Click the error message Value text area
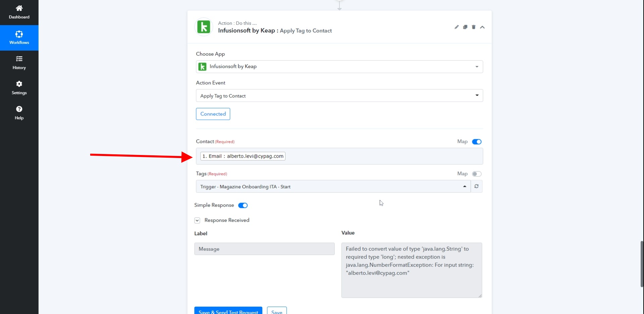 (412, 270)
